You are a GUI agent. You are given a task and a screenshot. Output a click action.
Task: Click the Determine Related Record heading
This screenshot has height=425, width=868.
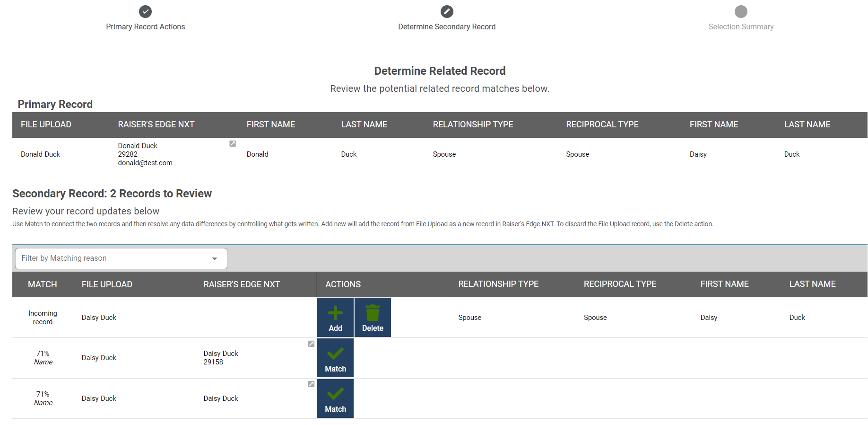click(440, 71)
